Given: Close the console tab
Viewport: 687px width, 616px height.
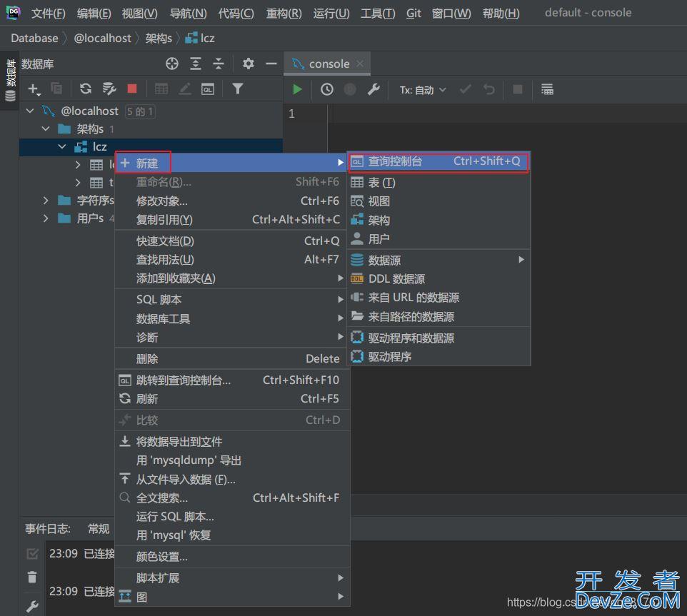Looking at the screenshot, I should point(360,64).
